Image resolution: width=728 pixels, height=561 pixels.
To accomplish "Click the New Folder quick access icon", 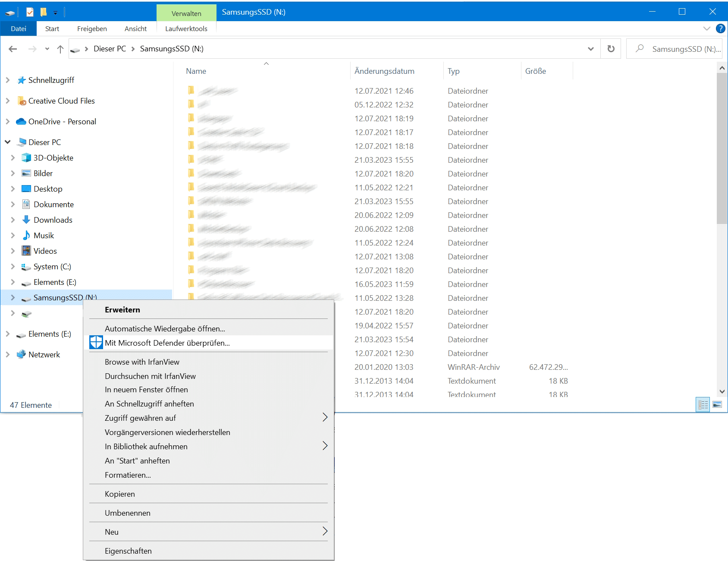I will click(x=43, y=12).
